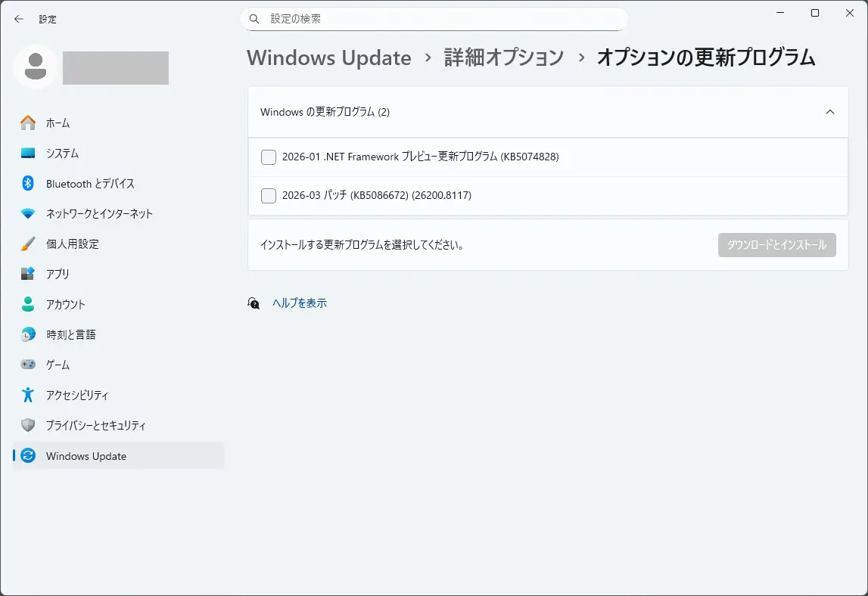The image size is (868, 596).
Task: Go to Windows Update breadcrumb
Action: [x=328, y=57]
